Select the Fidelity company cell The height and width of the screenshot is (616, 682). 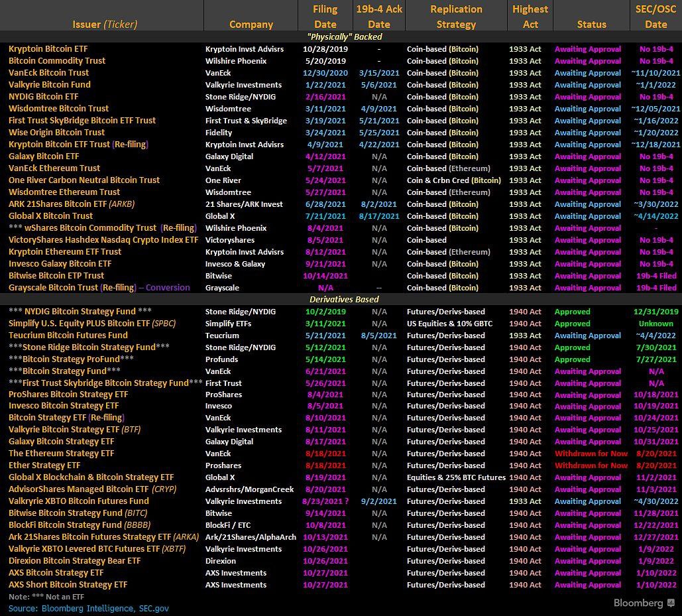219,133
